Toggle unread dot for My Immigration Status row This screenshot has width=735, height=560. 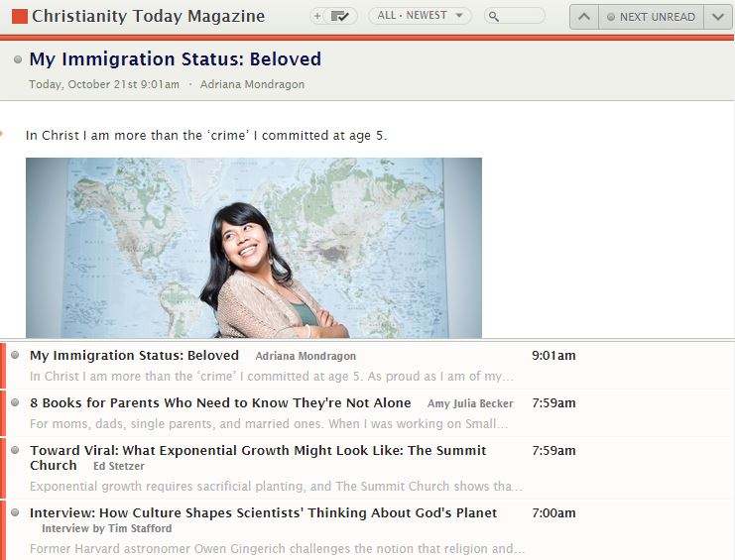coord(15,355)
